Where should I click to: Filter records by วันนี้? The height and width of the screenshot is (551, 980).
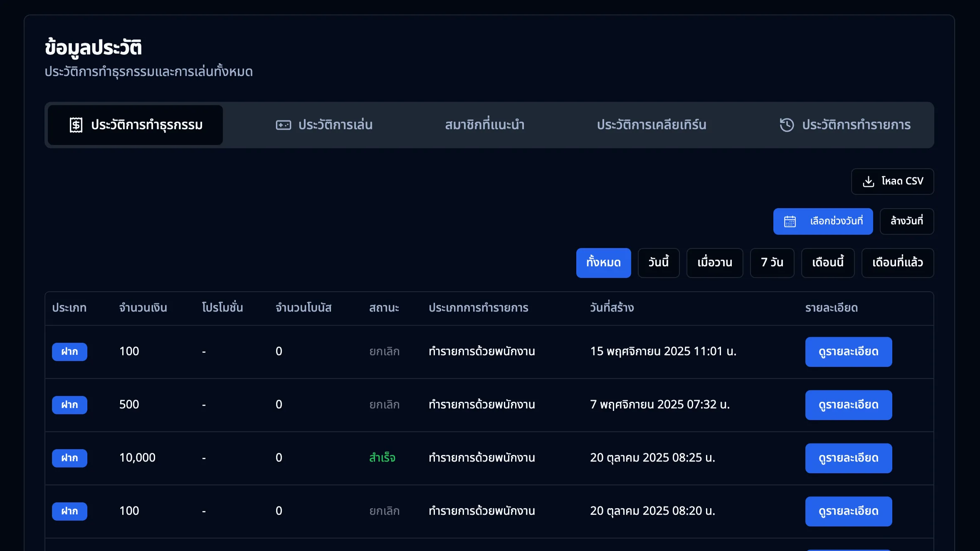658,263
